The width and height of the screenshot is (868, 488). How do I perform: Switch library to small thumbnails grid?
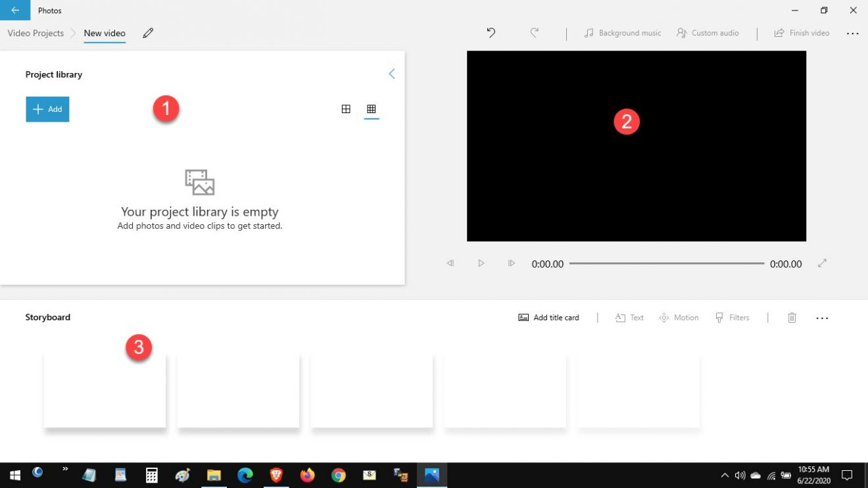pyautogui.click(x=372, y=109)
